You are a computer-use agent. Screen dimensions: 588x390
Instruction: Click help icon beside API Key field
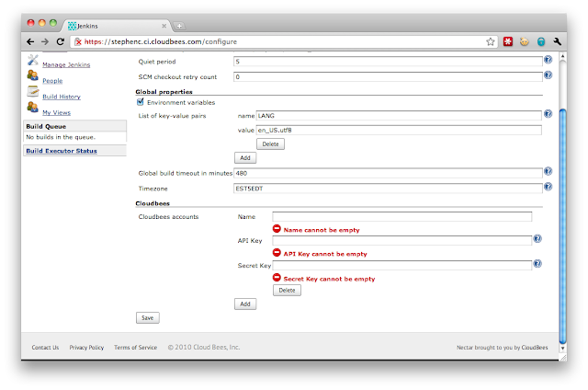tap(537, 239)
